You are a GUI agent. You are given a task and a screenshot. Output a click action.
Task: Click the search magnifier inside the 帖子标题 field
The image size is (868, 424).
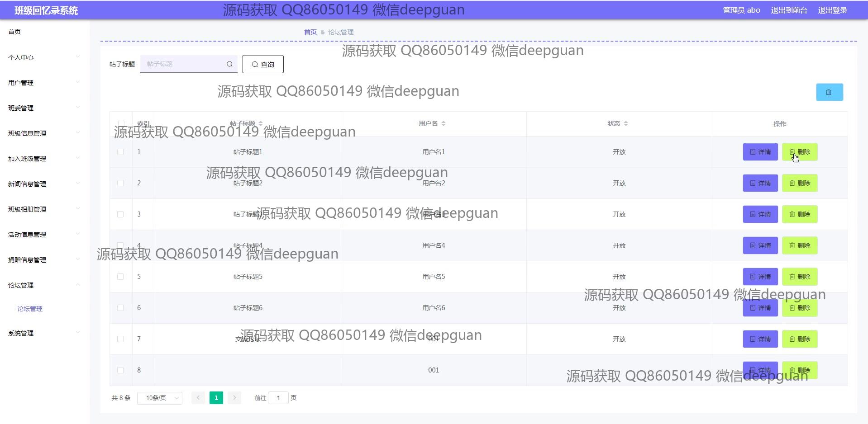[229, 64]
